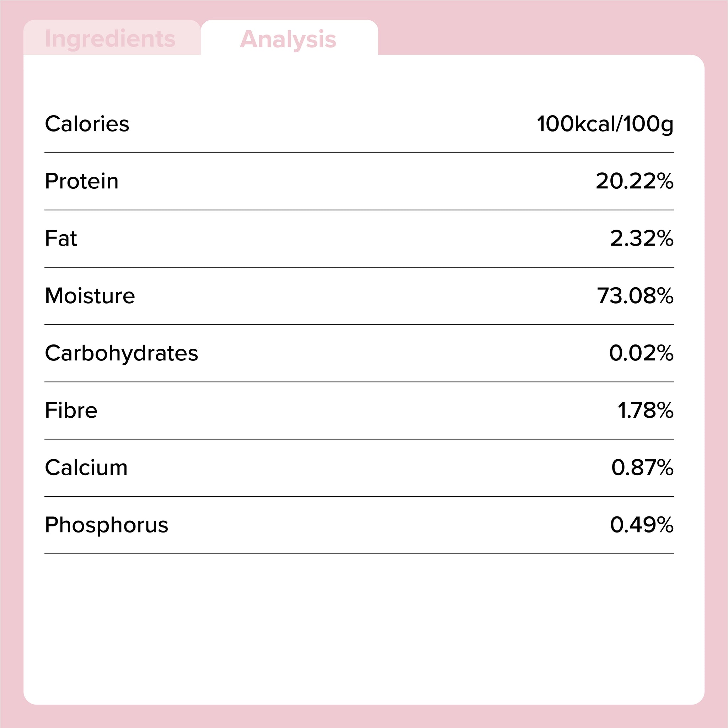
Task: Select the Protein label
Action: pyautogui.click(x=82, y=181)
